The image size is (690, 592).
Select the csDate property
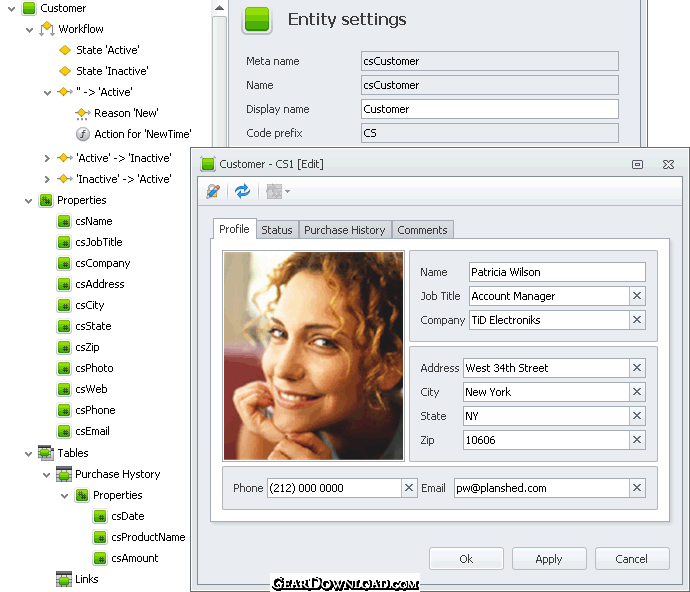click(x=128, y=516)
